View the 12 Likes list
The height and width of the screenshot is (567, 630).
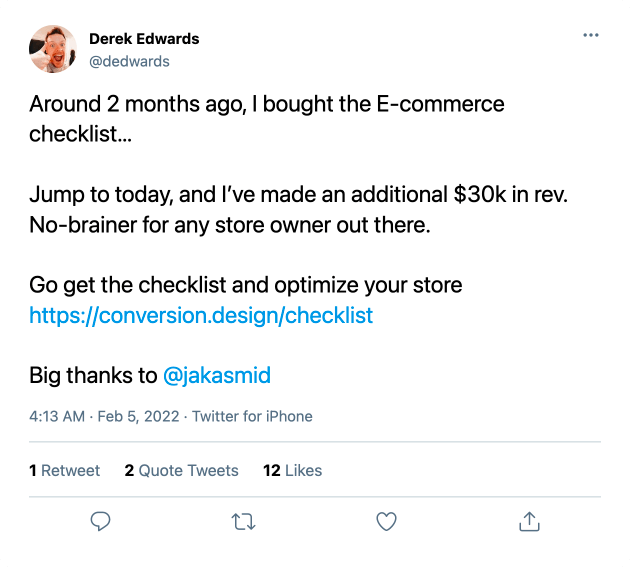(x=292, y=471)
